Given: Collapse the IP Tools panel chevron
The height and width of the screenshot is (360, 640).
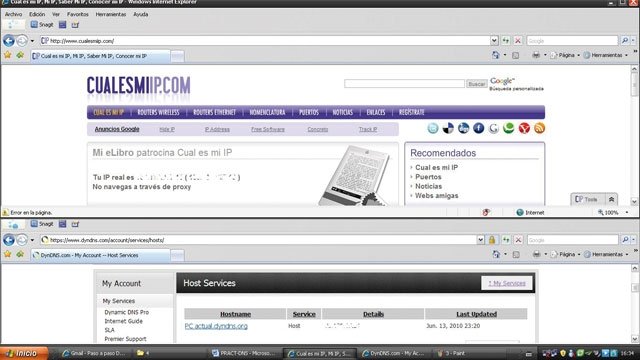Looking at the screenshot, I should click(611, 199).
